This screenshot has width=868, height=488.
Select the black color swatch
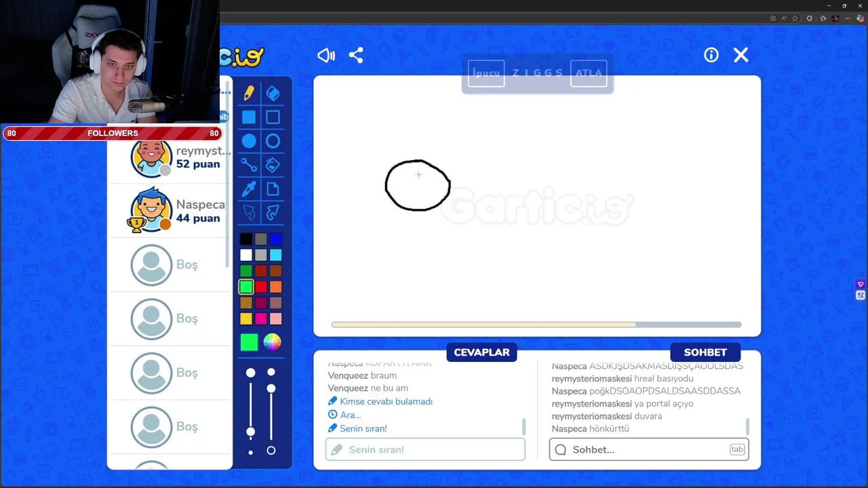[x=246, y=239]
